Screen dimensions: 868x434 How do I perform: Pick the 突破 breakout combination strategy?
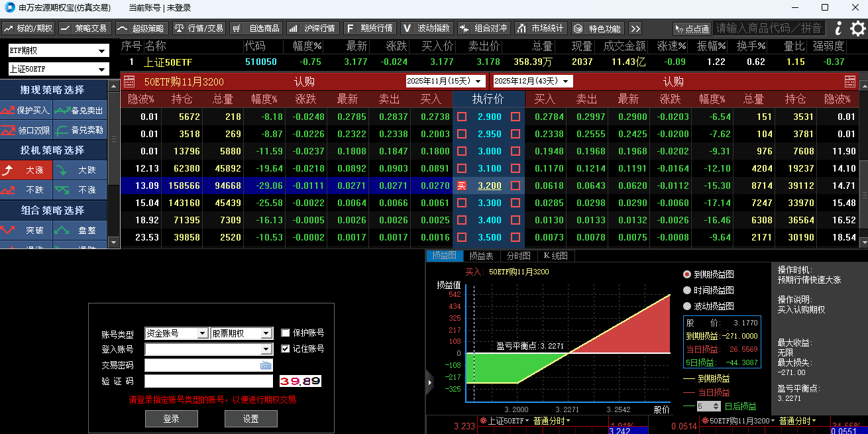pos(27,231)
